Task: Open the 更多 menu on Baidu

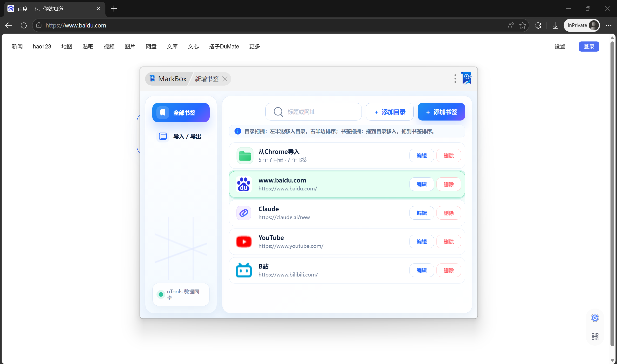Action: pyautogui.click(x=255, y=46)
